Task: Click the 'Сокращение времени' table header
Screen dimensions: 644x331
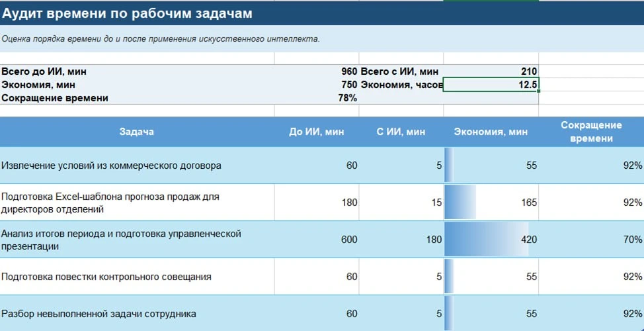Action: (x=591, y=132)
